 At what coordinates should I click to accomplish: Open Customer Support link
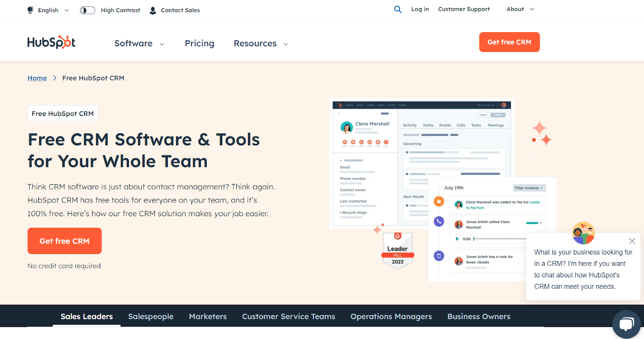pos(464,9)
